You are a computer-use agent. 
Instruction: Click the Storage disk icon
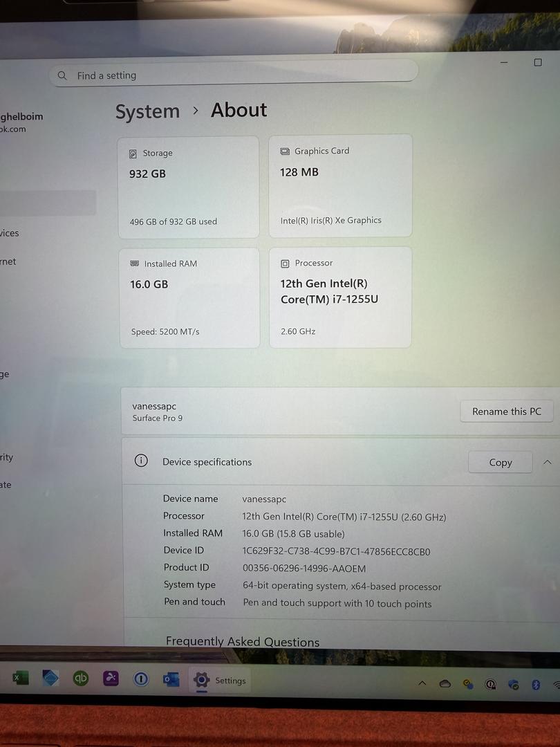[x=133, y=154]
